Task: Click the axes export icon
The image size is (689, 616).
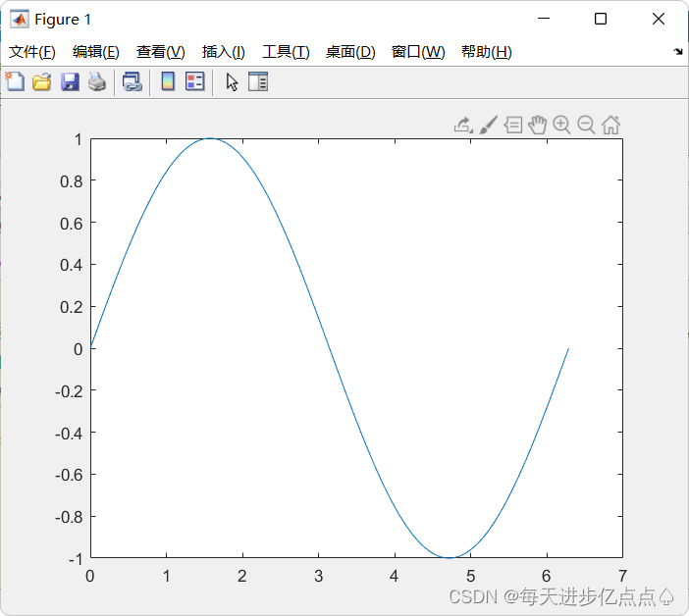Action: [463, 126]
